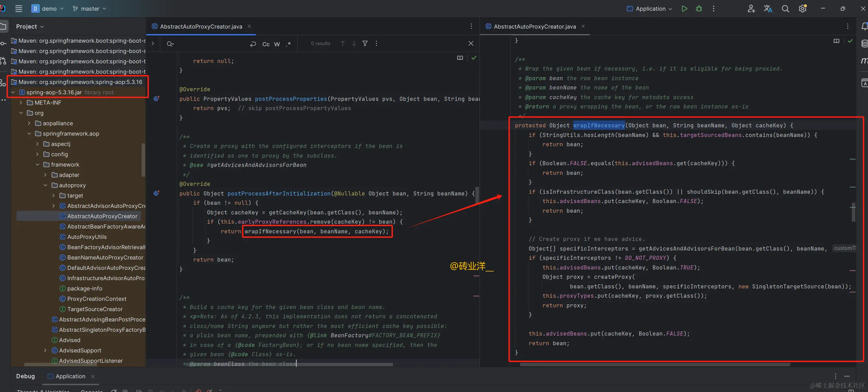Image resolution: width=868 pixels, height=392 pixels.
Task: Open the Maven tool window icon
Action: (x=864, y=61)
